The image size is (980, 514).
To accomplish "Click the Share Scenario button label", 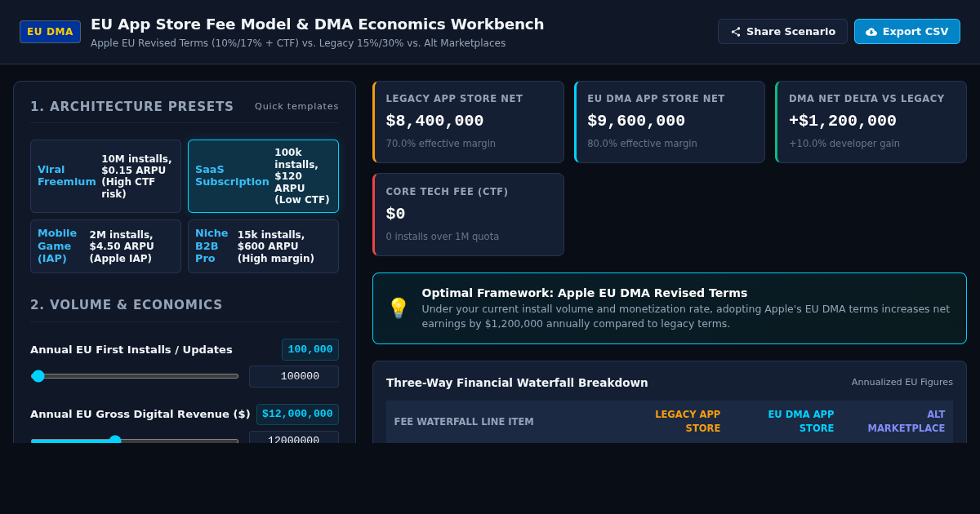I will tap(791, 32).
